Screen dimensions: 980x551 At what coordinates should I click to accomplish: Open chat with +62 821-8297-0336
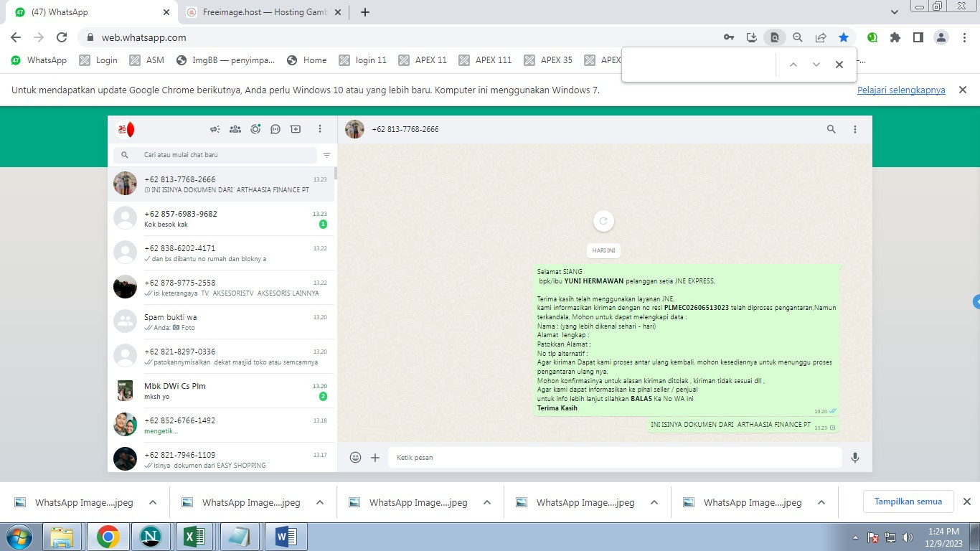[x=221, y=357]
